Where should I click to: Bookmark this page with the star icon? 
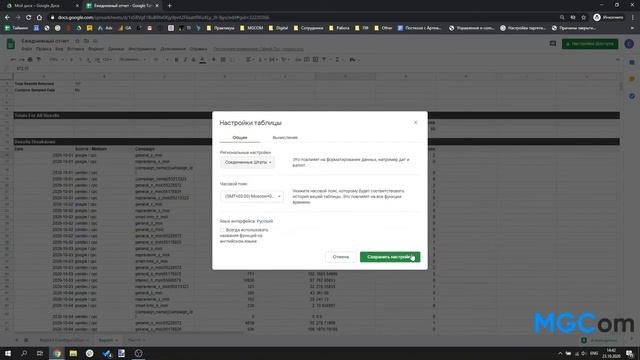584,18
